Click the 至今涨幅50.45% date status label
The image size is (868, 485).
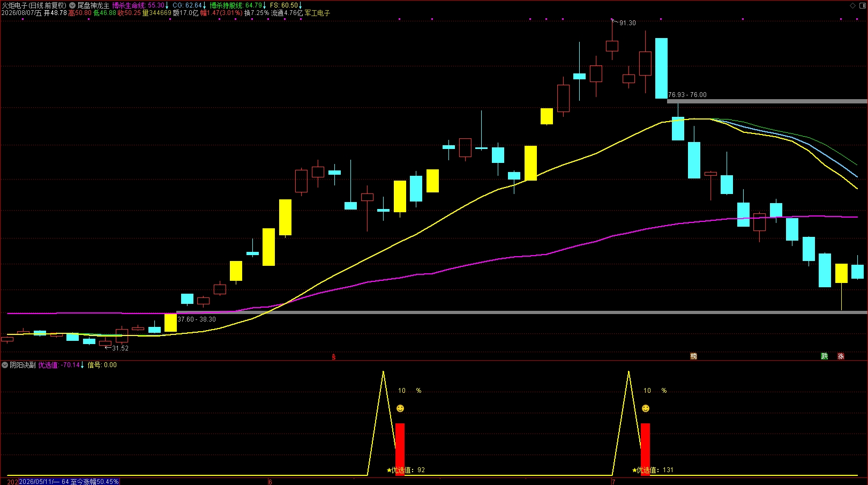(x=69, y=482)
